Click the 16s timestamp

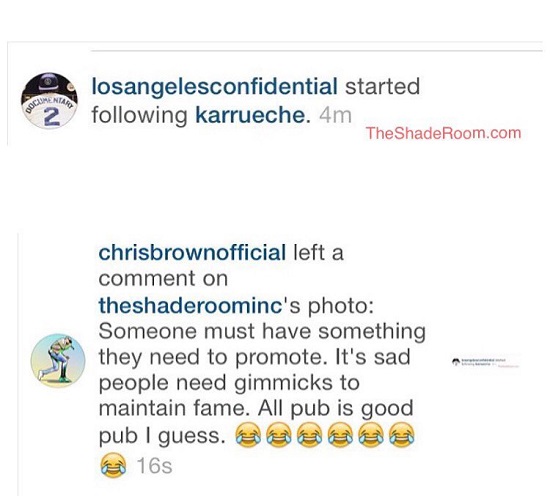click(154, 466)
